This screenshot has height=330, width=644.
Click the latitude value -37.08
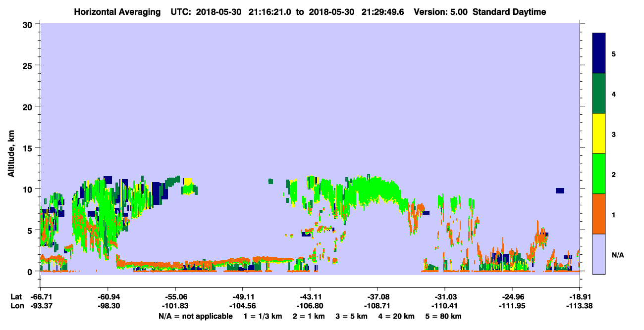point(377,296)
